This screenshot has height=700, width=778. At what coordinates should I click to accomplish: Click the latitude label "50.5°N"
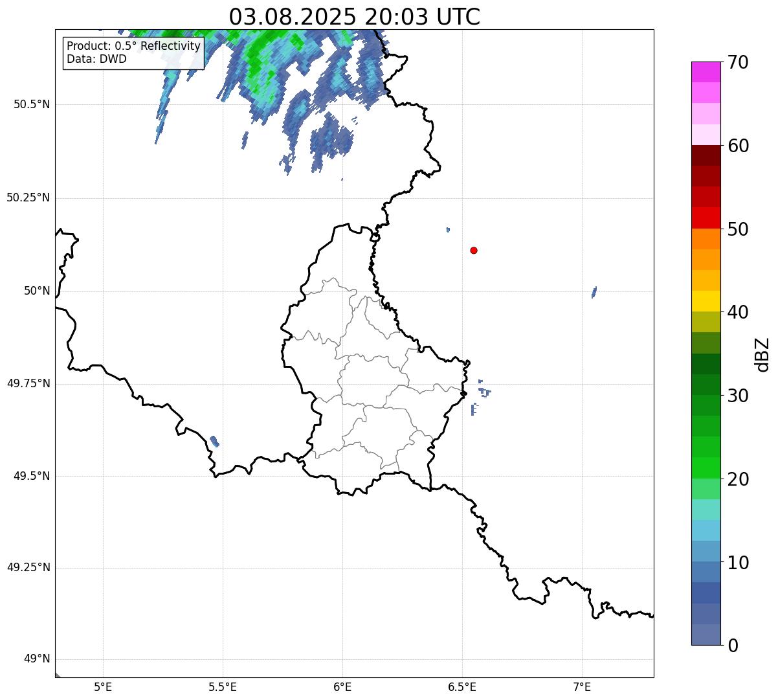pyautogui.click(x=32, y=104)
